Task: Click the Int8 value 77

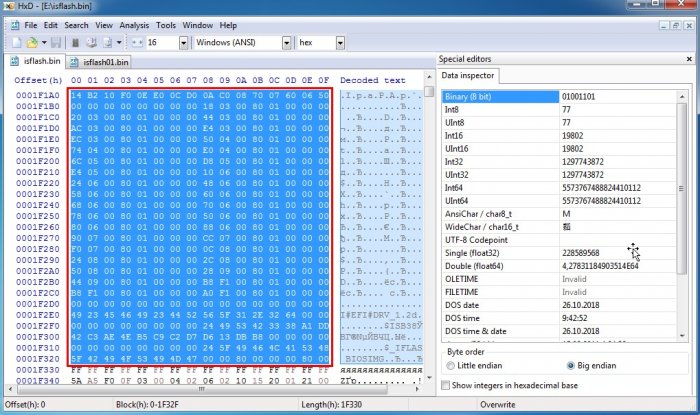Action: click(566, 109)
